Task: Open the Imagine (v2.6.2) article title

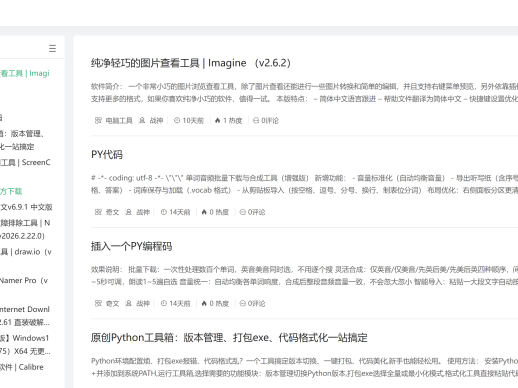Action: [191, 63]
